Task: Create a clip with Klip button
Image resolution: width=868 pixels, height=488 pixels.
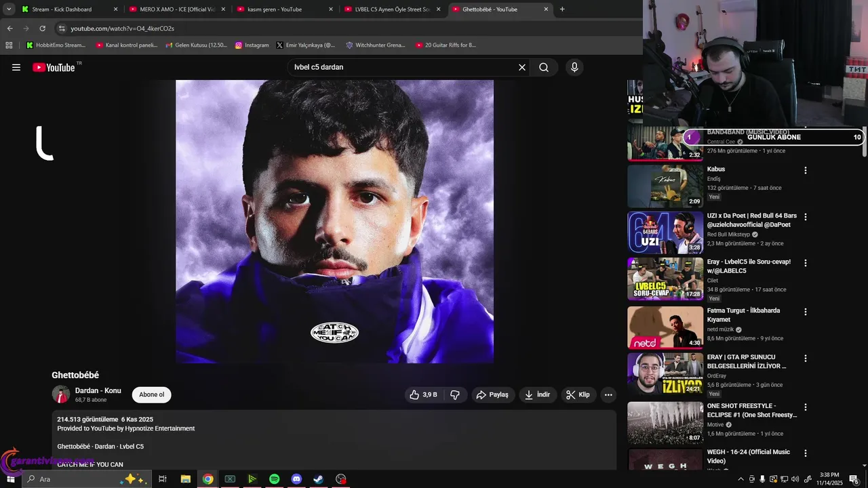Action: [578, 394]
